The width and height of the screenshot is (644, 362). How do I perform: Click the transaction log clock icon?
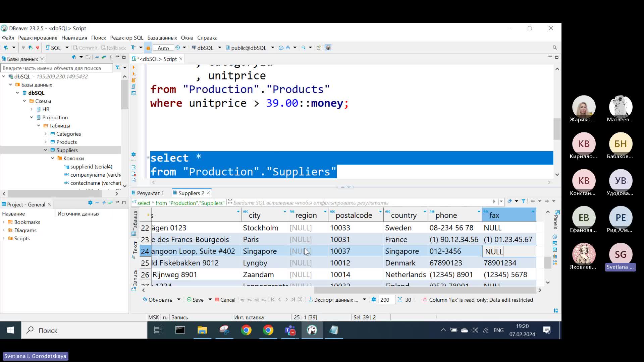(177, 48)
